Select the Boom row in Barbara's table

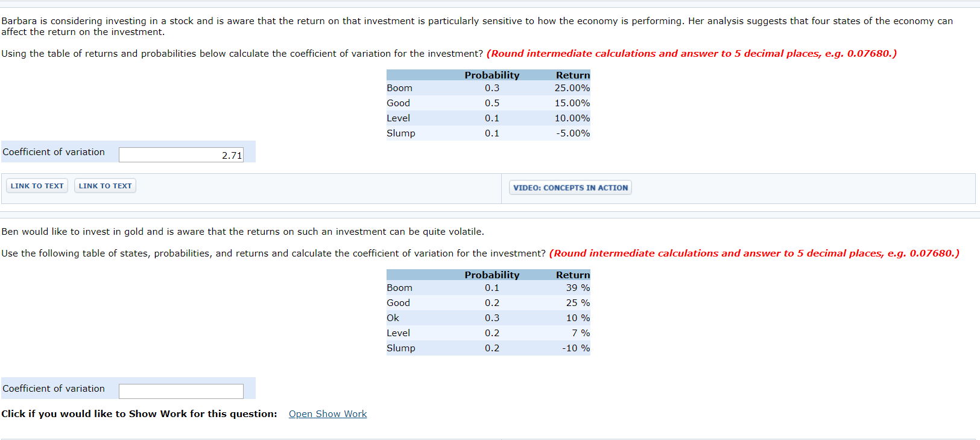pyautogui.click(x=399, y=88)
